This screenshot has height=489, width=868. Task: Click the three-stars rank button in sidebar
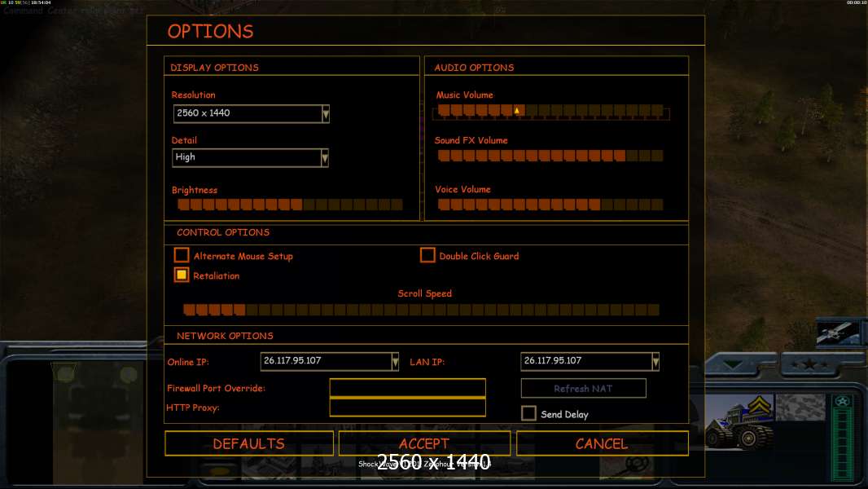click(x=810, y=364)
